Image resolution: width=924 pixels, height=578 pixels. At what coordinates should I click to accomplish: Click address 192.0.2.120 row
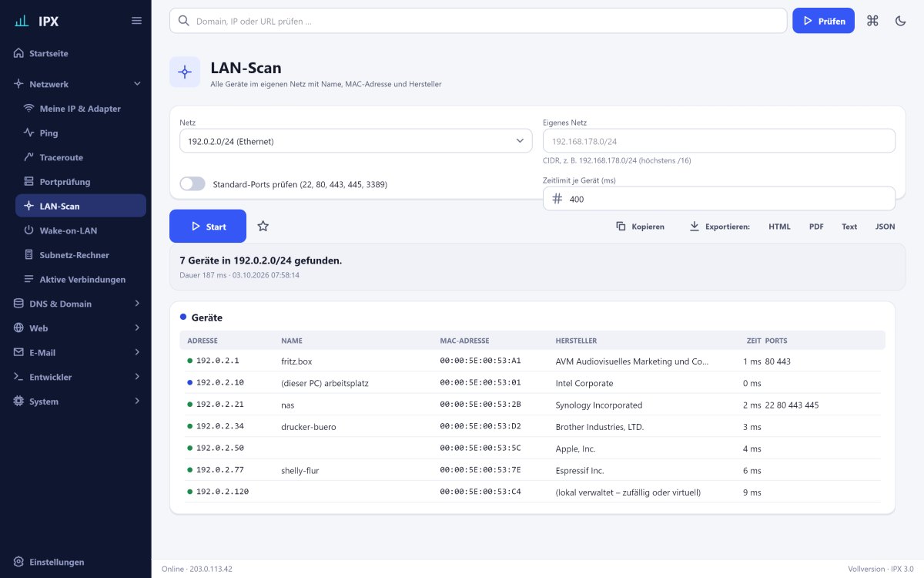223,492
